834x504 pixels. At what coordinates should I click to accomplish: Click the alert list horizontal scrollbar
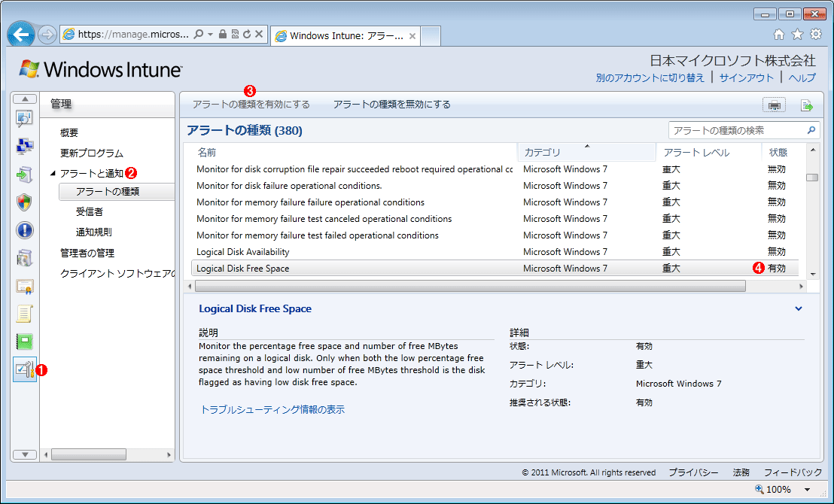[x=470, y=286]
